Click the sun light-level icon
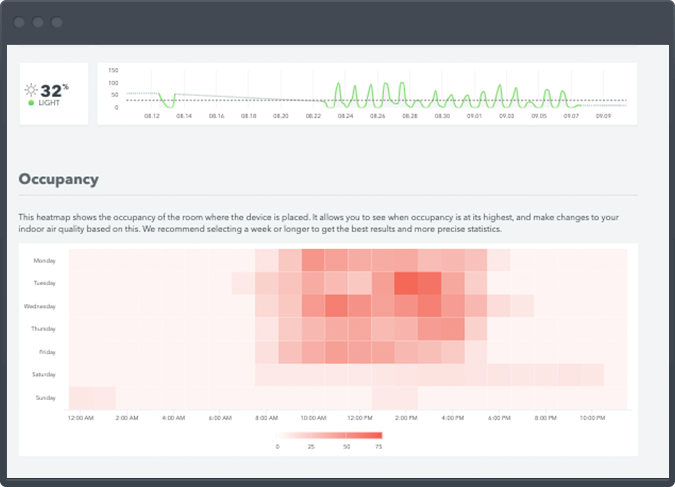675x487 pixels. 31,89
